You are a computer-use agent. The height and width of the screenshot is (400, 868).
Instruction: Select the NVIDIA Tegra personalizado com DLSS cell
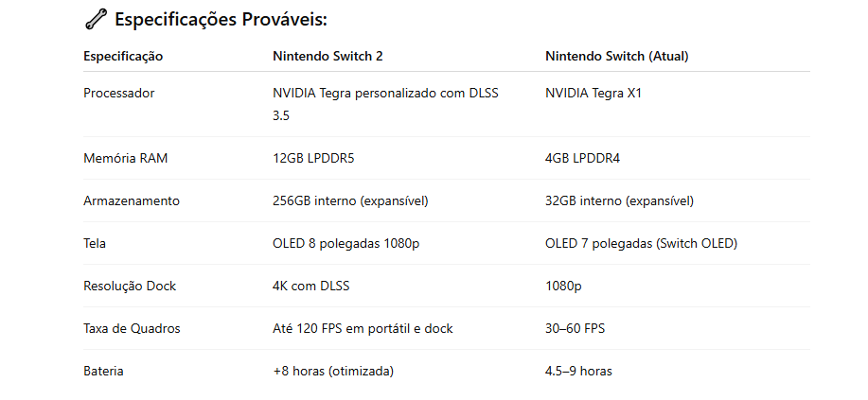click(x=386, y=104)
